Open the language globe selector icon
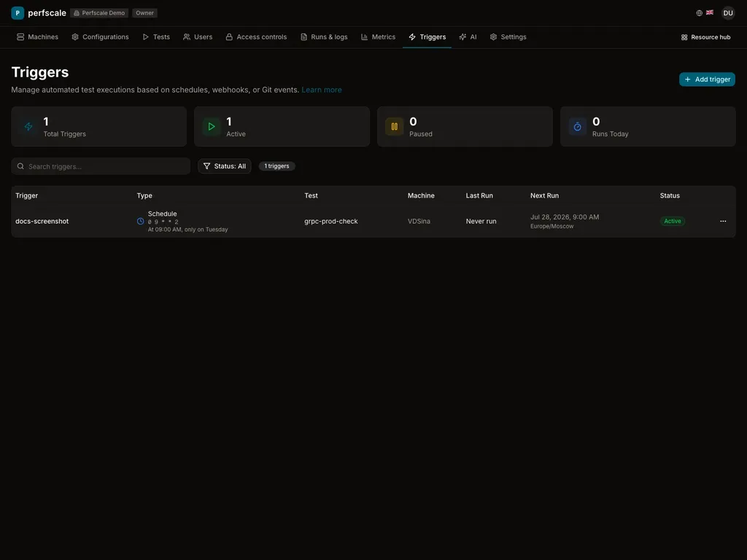Image resolution: width=747 pixels, height=560 pixels. click(x=699, y=13)
